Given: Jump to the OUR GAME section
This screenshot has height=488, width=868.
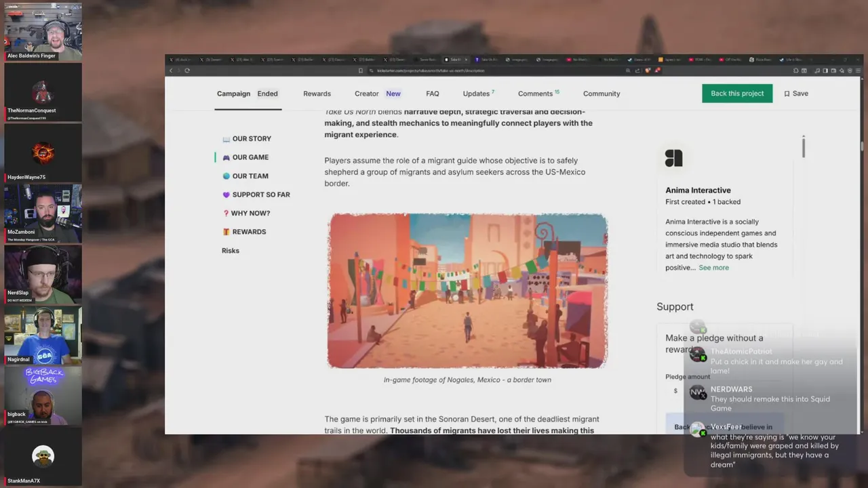Looking at the screenshot, I should pos(250,157).
